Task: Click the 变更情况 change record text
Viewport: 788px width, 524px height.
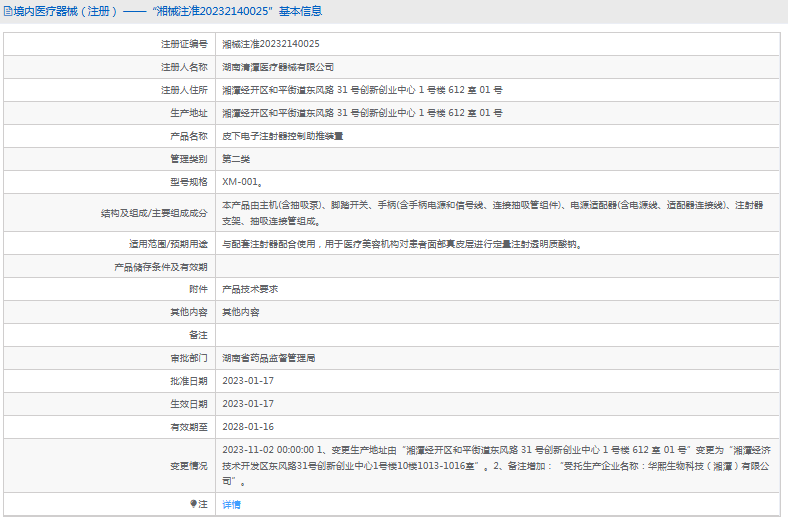Action: pos(497,466)
